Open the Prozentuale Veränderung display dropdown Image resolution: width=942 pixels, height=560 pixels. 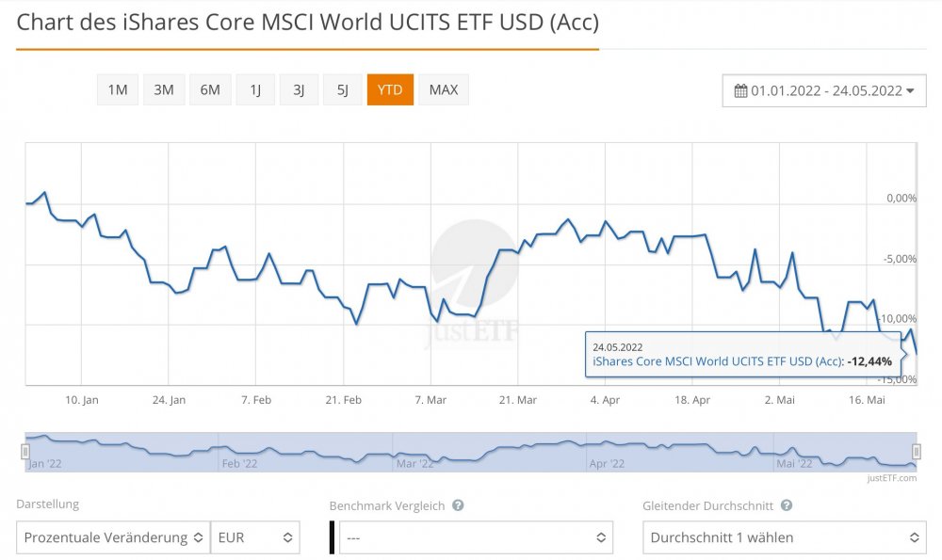113,537
